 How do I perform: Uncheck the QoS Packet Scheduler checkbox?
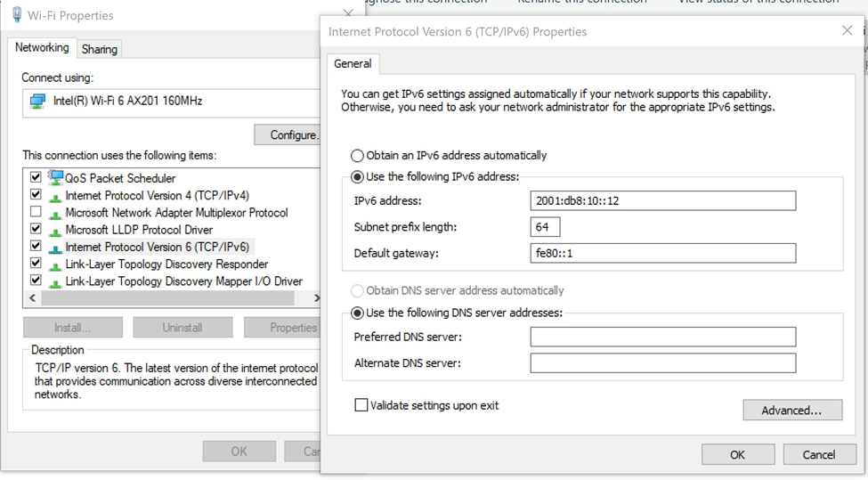click(x=36, y=177)
